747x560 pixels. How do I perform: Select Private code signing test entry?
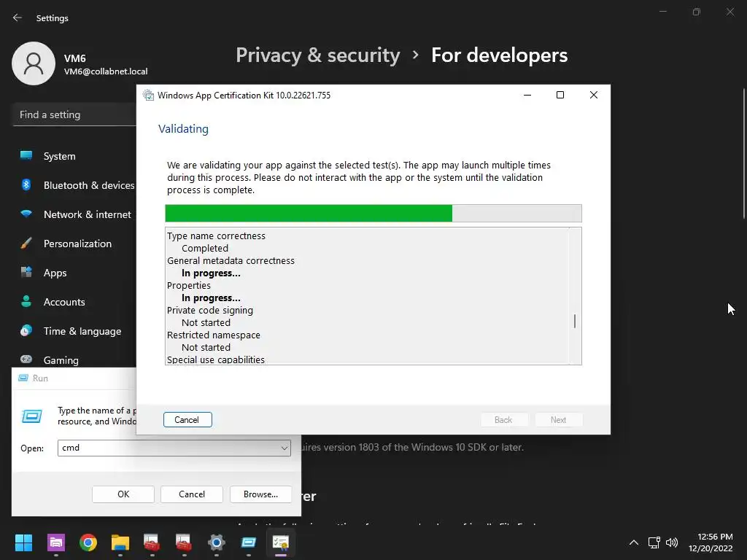[209, 310]
